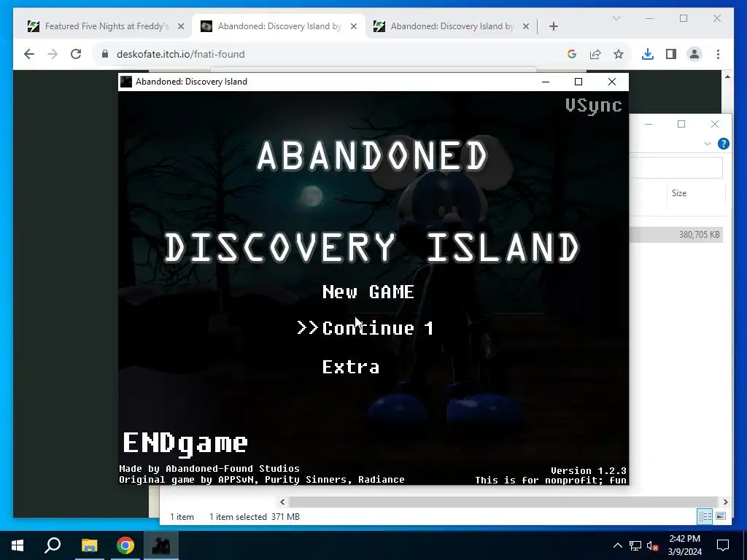This screenshot has width=747, height=560.
Task: Maximize the File Explorer window
Action: coord(681,124)
